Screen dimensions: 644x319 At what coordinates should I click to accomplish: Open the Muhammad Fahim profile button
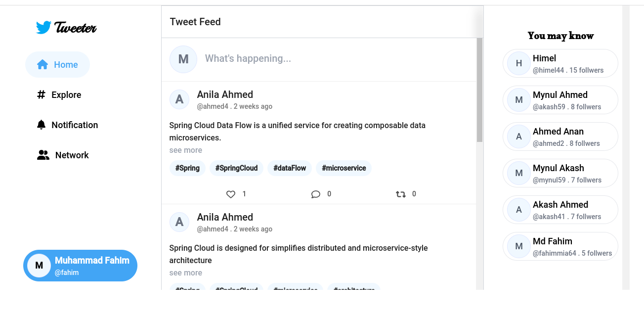(x=80, y=266)
